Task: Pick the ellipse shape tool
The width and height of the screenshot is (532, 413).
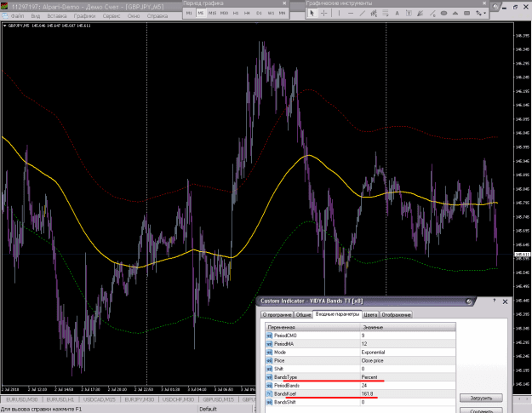Action: coord(443,14)
